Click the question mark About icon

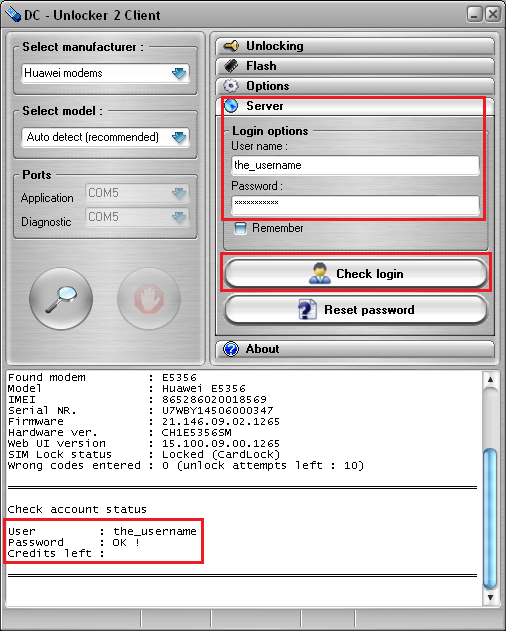[x=231, y=349]
